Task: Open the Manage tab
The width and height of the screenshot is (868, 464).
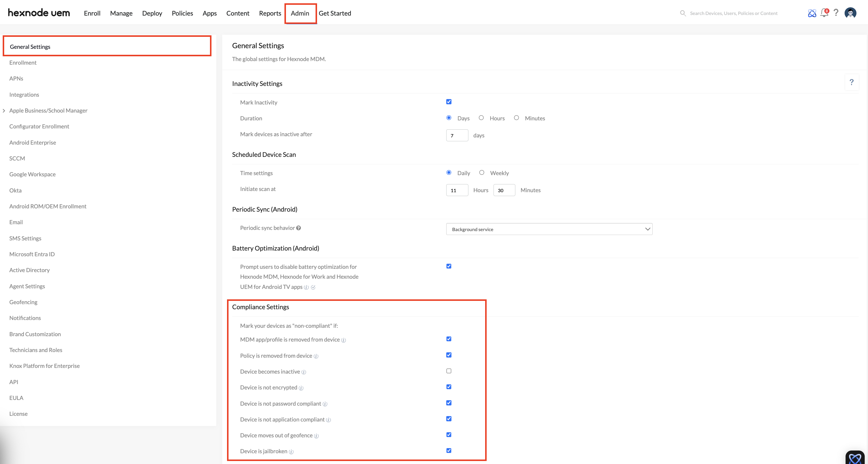Action: coord(121,13)
